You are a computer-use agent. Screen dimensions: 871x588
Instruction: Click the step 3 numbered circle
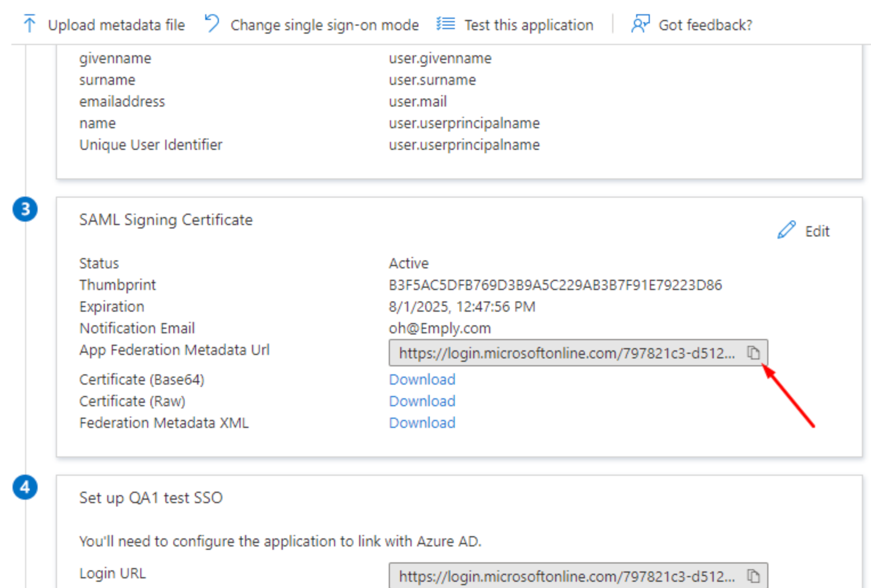tap(25, 210)
